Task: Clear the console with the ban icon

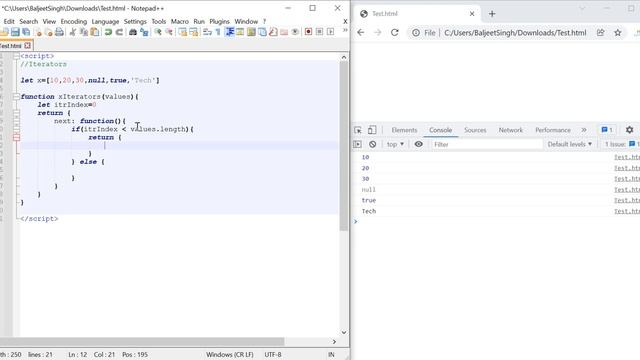Action: click(372, 144)
